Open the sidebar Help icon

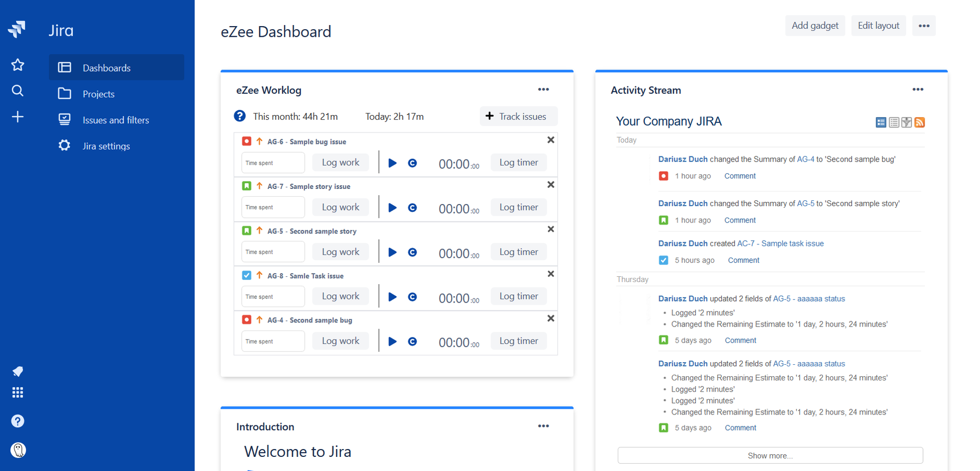(18, 421)
